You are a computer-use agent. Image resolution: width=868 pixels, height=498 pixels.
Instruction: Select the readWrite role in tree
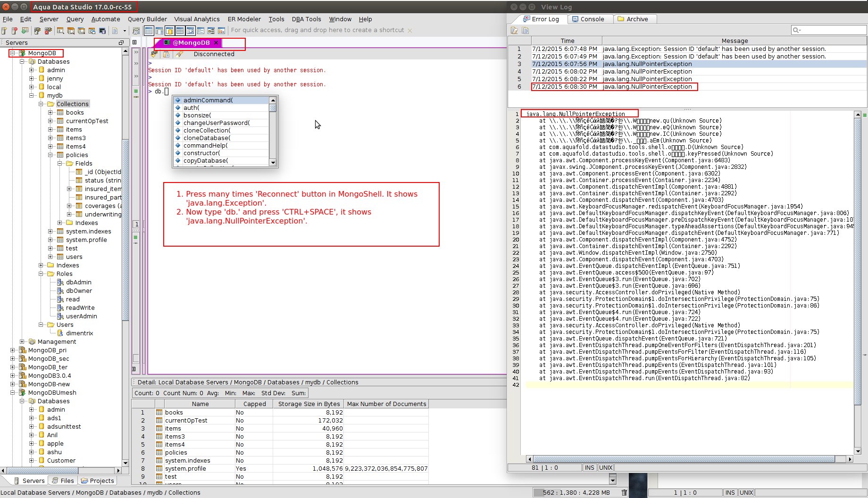coord(80,307)
